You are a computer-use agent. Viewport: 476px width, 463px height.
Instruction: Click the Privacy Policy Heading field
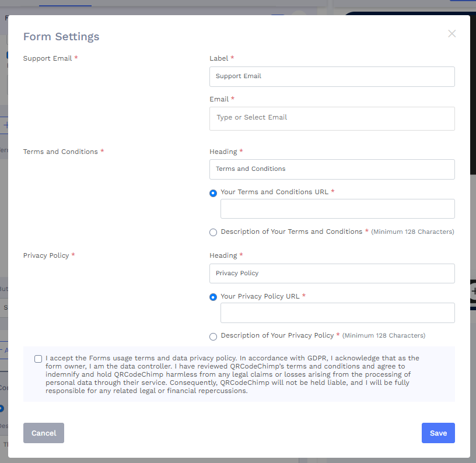point(332,273)
